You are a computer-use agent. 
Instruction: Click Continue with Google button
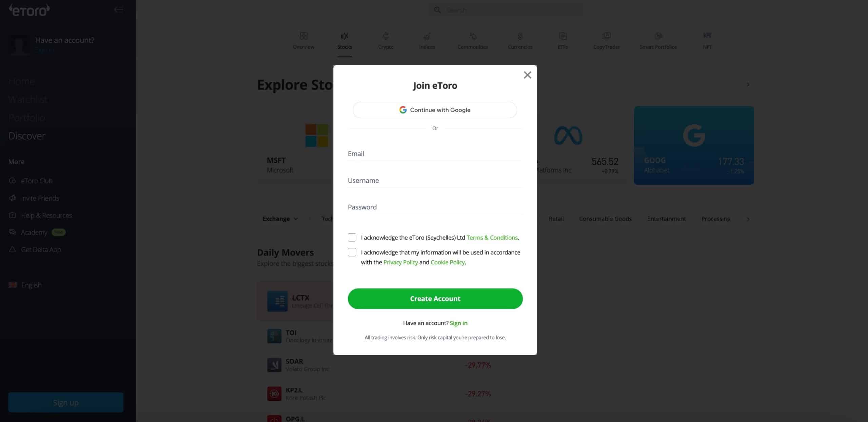pos(435,109)
